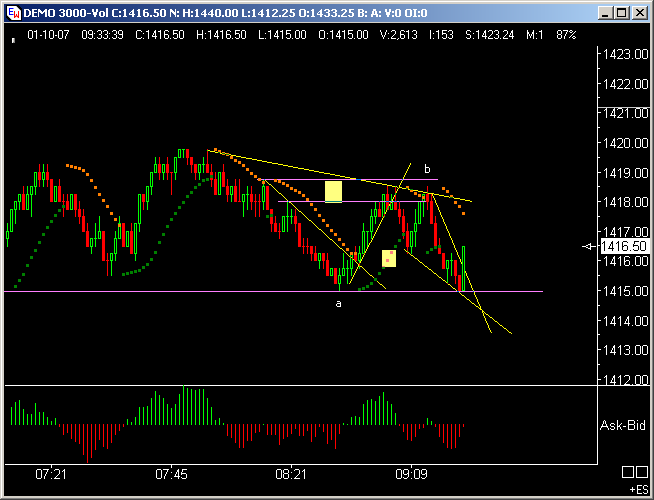654x500 pixels.
Task: Click the +ES symbol label
Action: pos(639,489)
